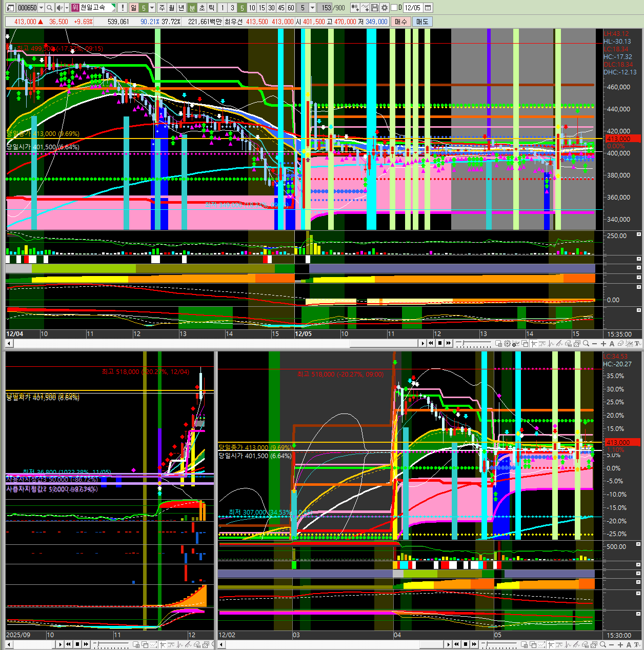Open the dropdown arrow after the 60 interval button
Image resolution: width=644 pixels, height=650 pixels.
coord(312,8)
